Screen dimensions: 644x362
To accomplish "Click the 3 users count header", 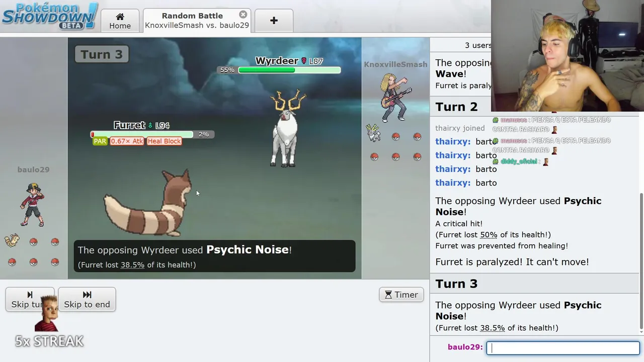I will point(477,45).
